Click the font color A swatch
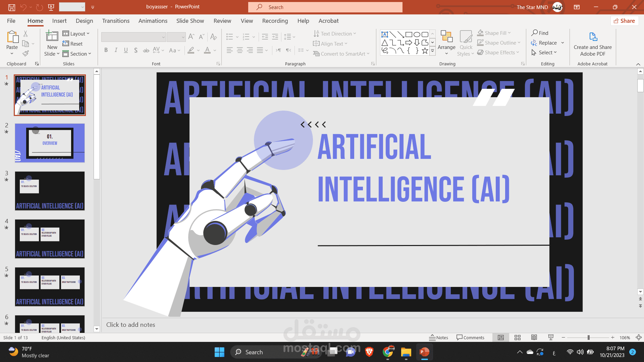The width and height of the screenshot is (644, 362). click(207, 50)
